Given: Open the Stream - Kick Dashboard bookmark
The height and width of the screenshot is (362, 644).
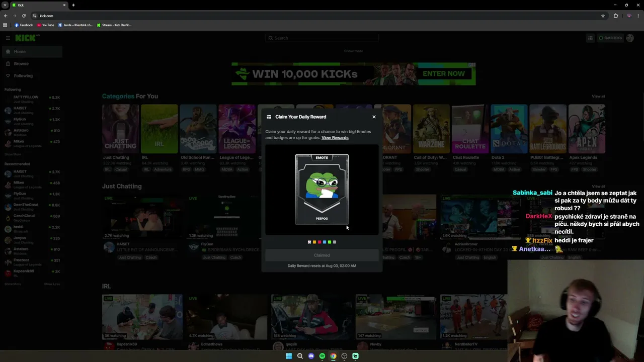Looking at the screenshot, I should tap(114, 25).
